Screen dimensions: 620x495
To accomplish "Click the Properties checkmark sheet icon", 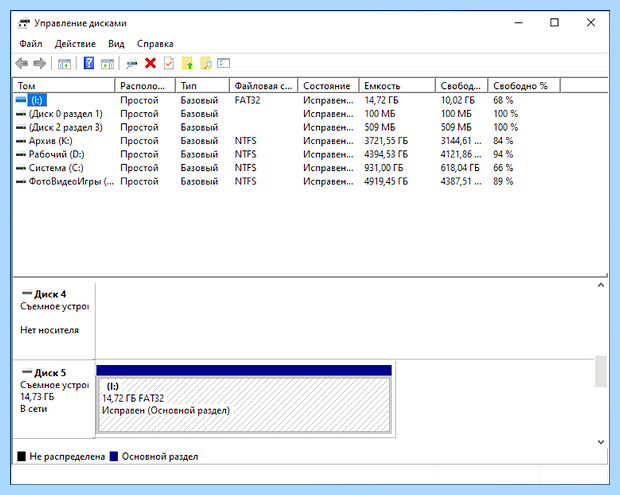I will tap(169, 63).
